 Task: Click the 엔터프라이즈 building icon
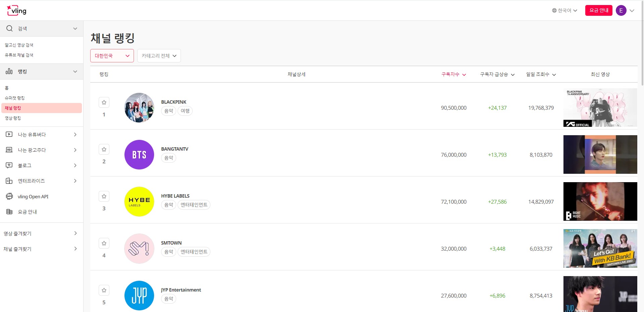click(x=9, y=181)
